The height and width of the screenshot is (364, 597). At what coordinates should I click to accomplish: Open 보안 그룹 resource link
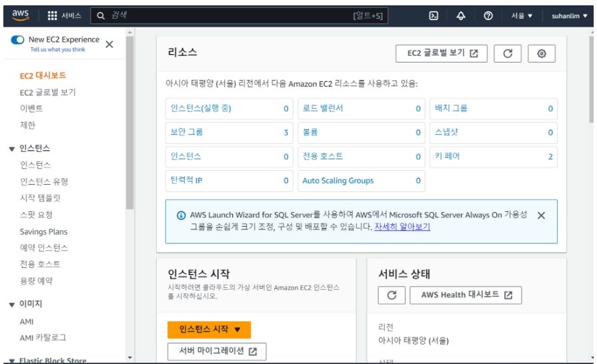(x=187, y=133)
